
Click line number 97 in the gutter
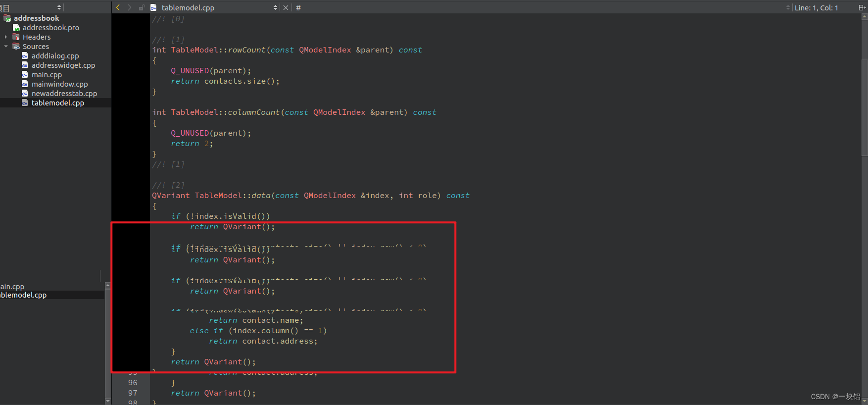click(133, 393)
